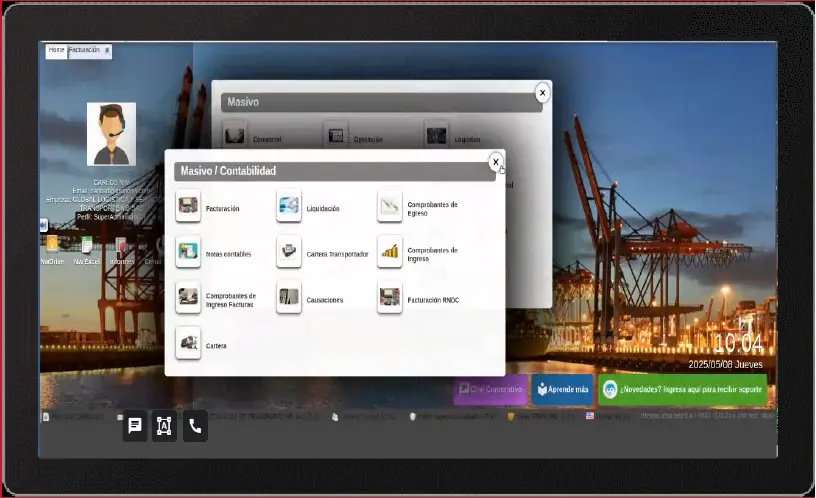Switch to the Facturación tab
This screenshot has width=816, height=498.
click(84, 50)
